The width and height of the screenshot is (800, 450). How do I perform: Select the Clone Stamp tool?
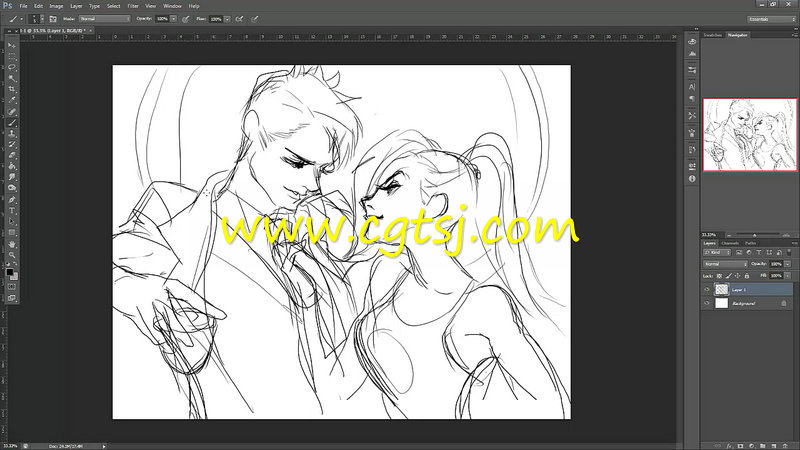(12, 133)
